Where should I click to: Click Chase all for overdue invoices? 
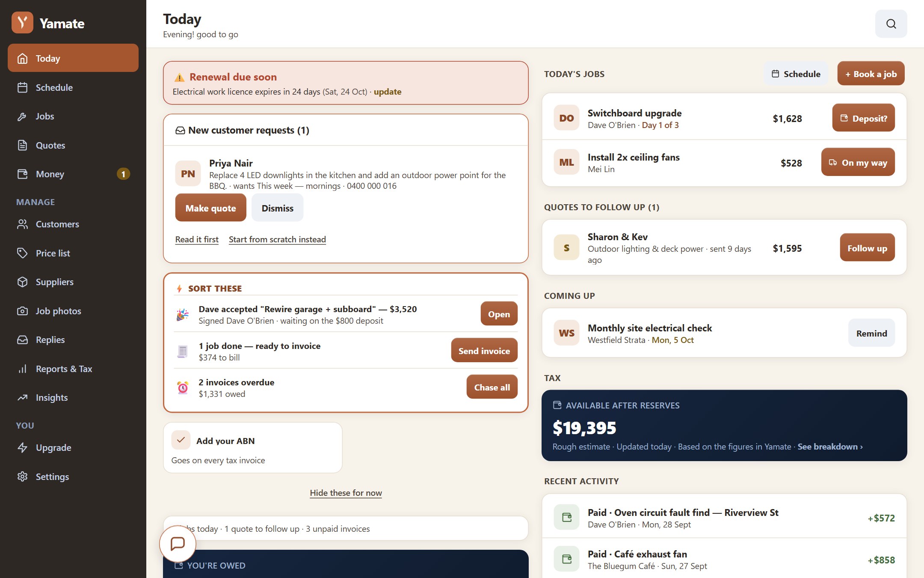click(x=492, y=387)
